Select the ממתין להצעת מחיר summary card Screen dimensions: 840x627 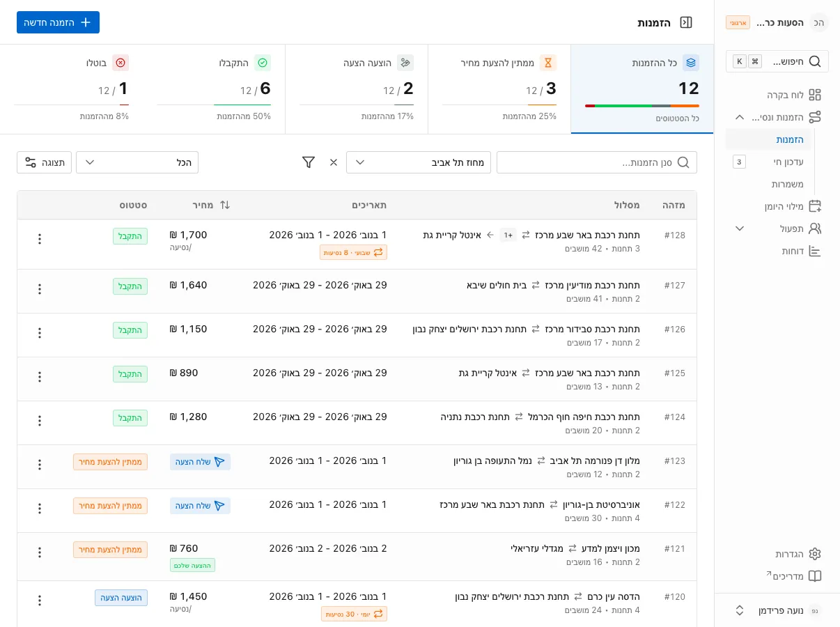pyautogui.click(x=499, y=89)
